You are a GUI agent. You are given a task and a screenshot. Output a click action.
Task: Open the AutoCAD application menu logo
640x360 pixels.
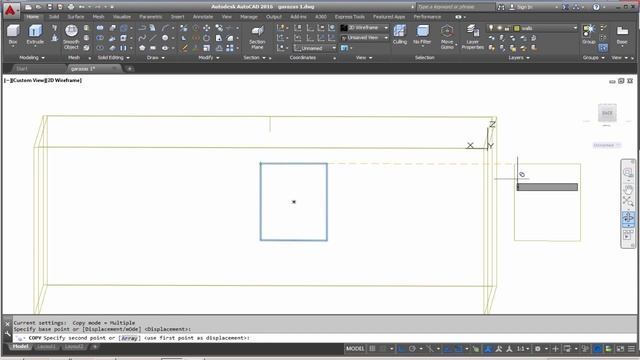tap(10, 10)
